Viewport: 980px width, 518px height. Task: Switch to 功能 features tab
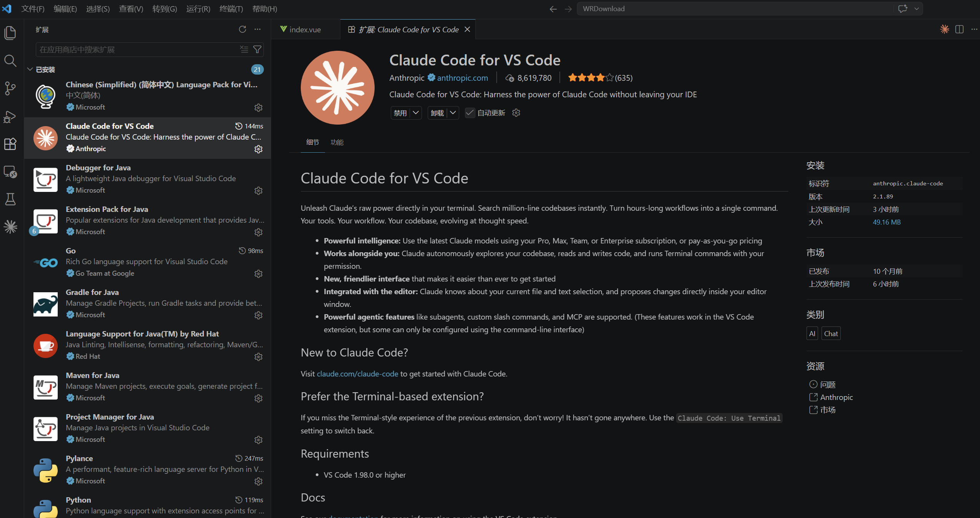(337, 142)
